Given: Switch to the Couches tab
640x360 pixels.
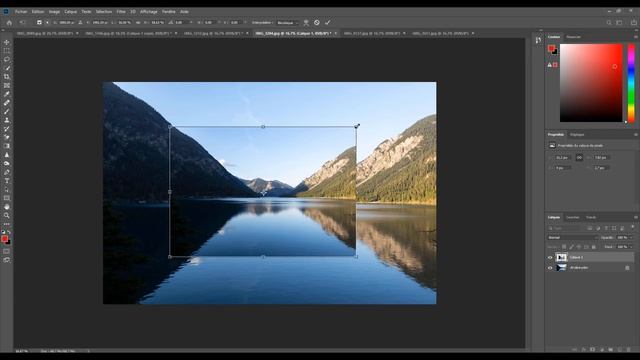Looking at the screenshot, I should tap(572, 217).
